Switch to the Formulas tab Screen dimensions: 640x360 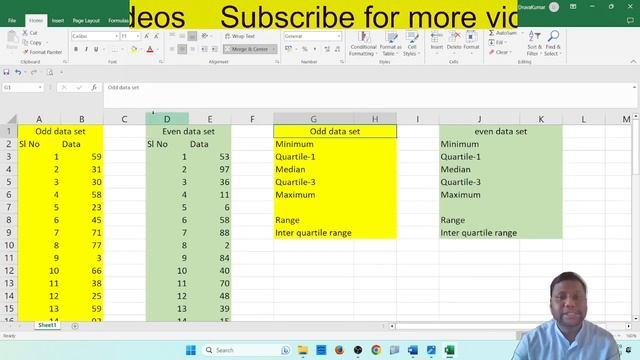tap(118, 20)
